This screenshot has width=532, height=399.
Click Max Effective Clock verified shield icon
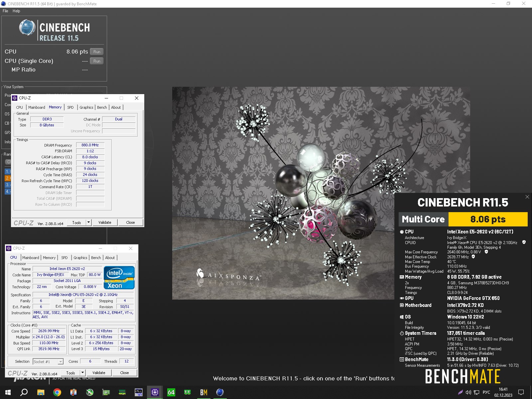coord(473,257)
